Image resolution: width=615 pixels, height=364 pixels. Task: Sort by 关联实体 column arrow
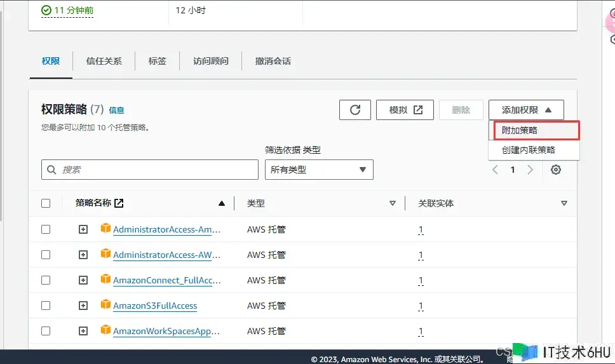point(564,203)
